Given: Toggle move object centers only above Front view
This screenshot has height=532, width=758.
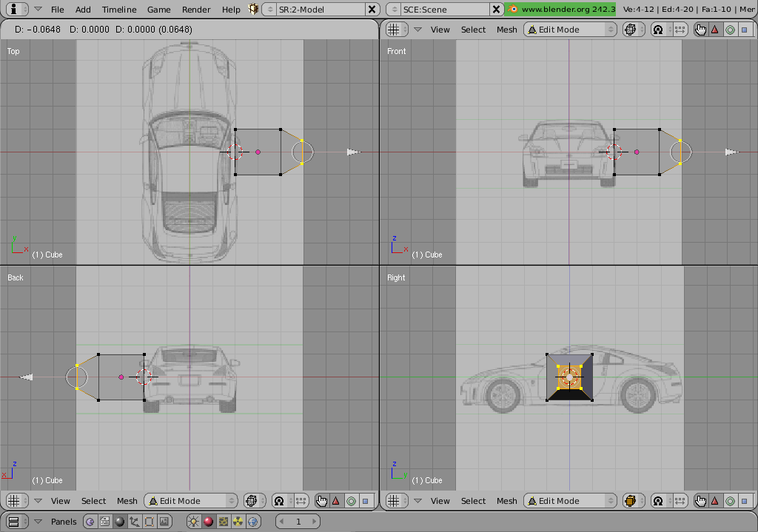Looking at the screenshot, I should 680,30.
